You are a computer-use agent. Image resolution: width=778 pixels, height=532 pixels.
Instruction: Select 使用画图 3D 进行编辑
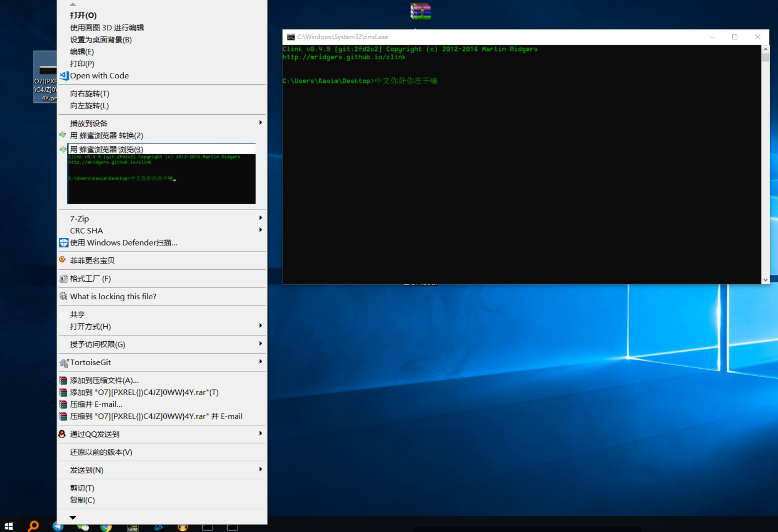[x=162, y=27]
